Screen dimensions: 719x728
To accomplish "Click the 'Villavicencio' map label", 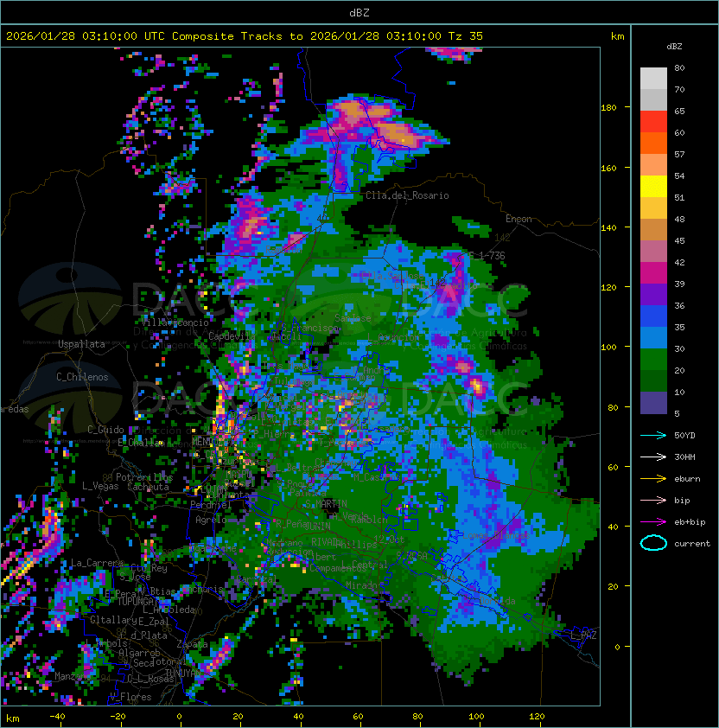I will [175, 322].
